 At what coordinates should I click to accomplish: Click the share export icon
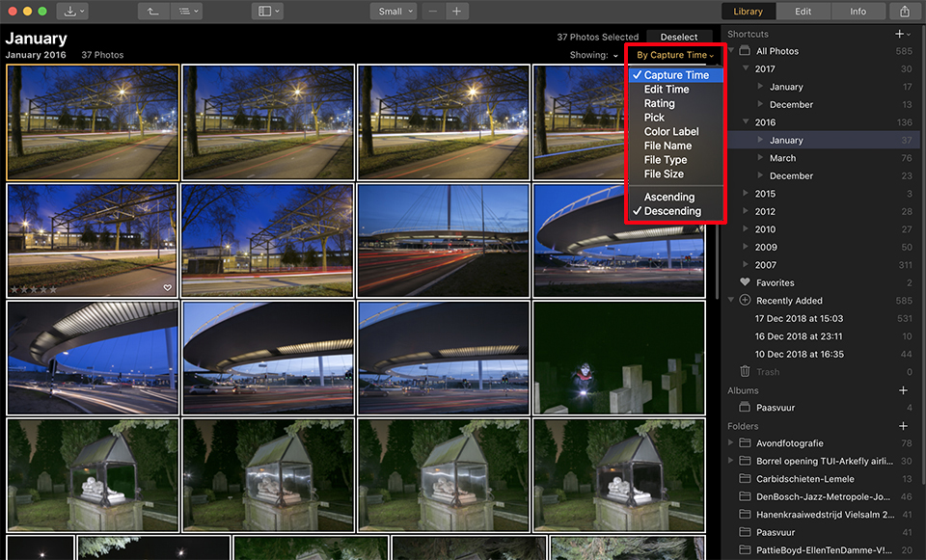coord(904,12)
